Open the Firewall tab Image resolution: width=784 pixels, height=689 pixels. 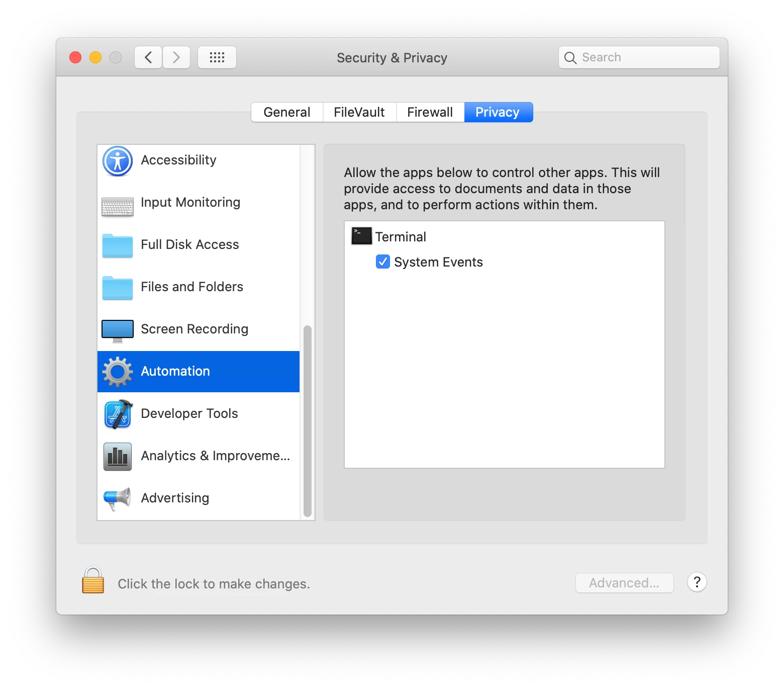(x=430, y=112)
